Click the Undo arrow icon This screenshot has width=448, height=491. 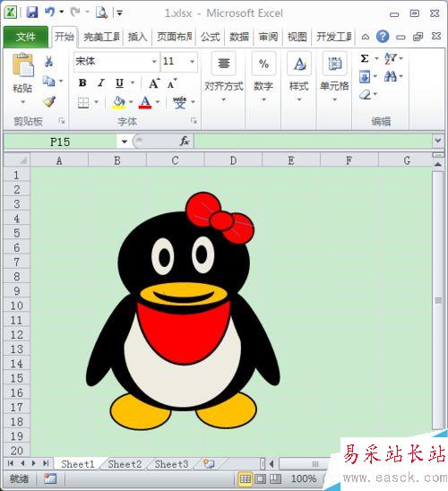pyautogui.click(x=49, y=13)
